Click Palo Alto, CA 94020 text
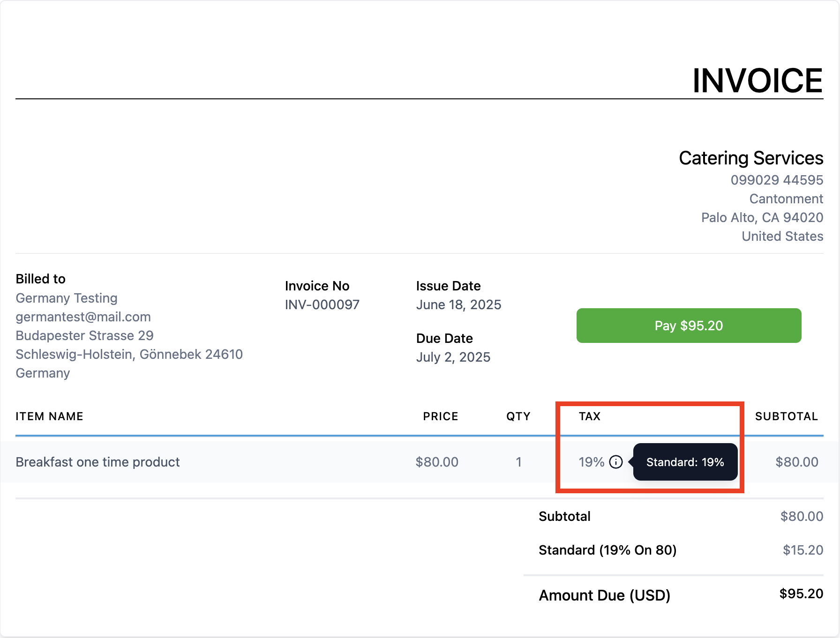Viewport: 840px width, 638px height. 762,217
